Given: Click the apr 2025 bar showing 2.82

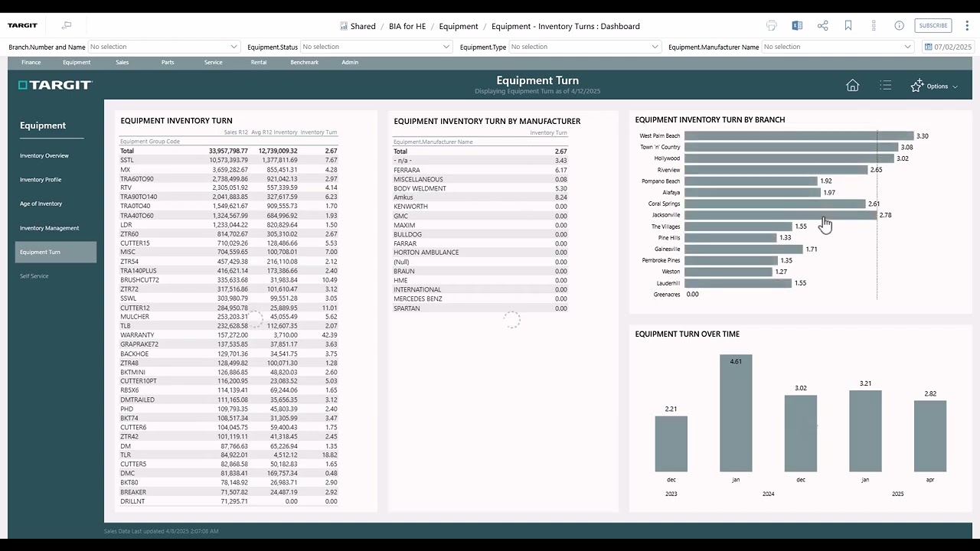Looking at the screenshot, I should pyautogui.click(x=930, y=436).
